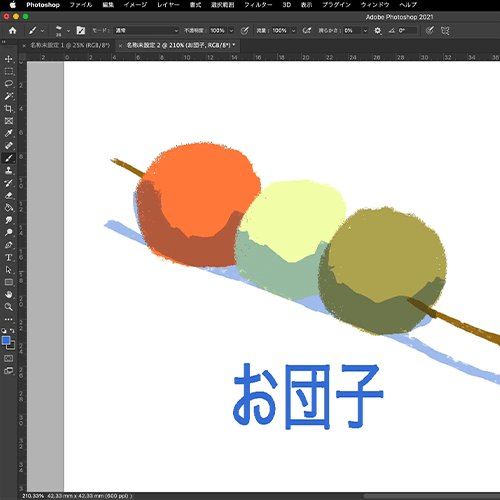
Task: Toggle the Brush Settings panel
Action: click(81, 31)
